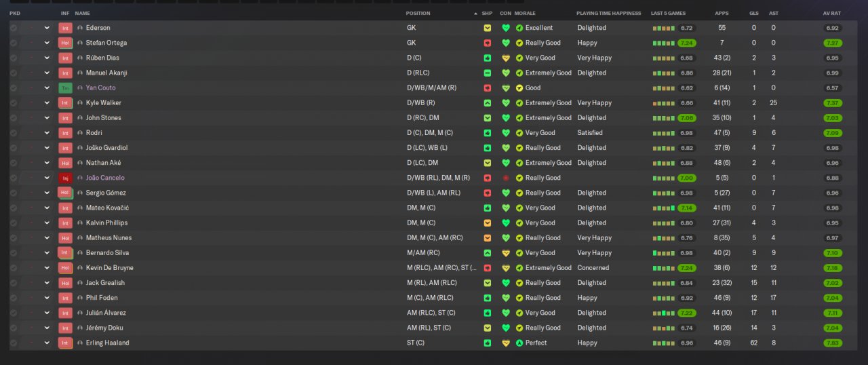Click the sharpness icon in Ederson's row
The image size is (868, 365).
click(488, 28)
